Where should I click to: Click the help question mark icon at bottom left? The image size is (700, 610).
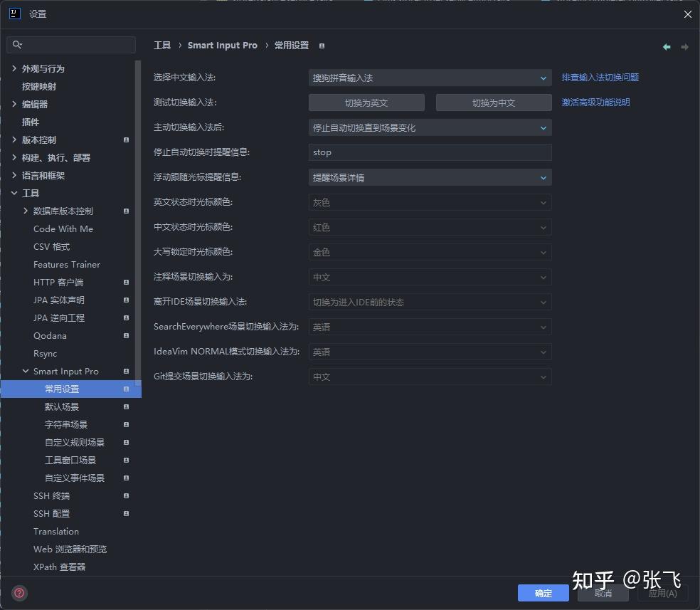coord(18,592)
